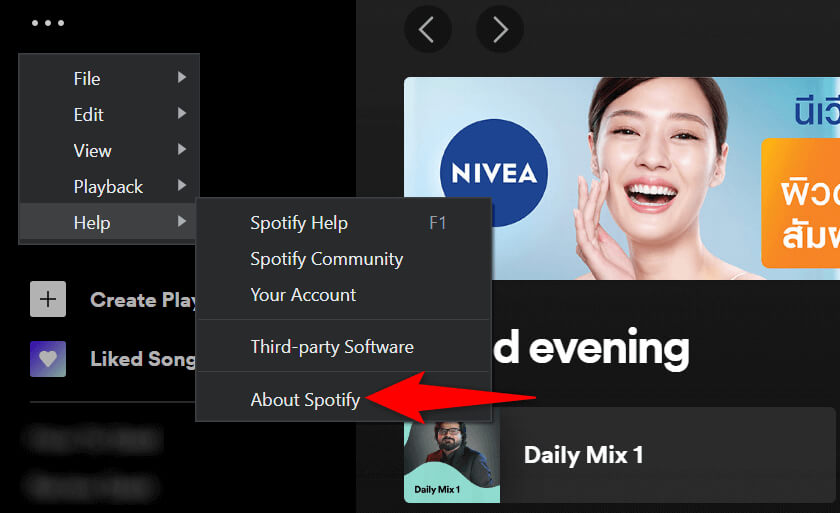Open Liked Songs in sidebar
The image size is (840, 513).
pyautogui.click(x=143, y=359)
